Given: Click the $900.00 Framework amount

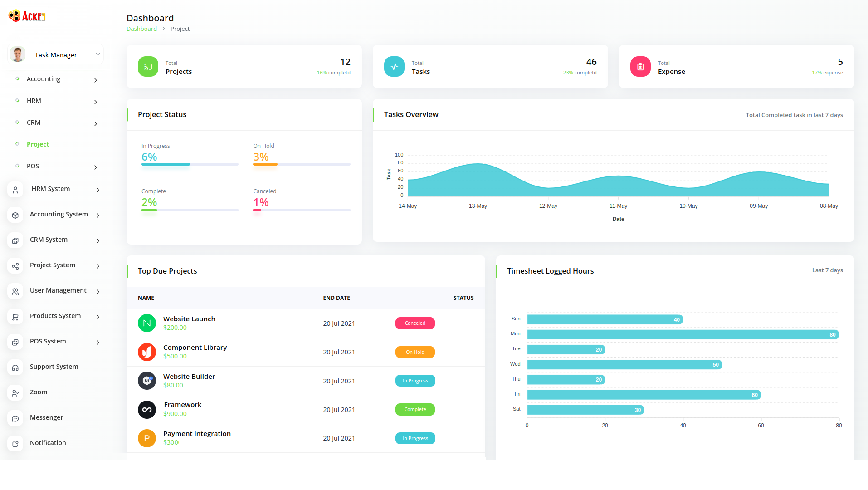Looking at the screenshot, I should click(175, 414).
